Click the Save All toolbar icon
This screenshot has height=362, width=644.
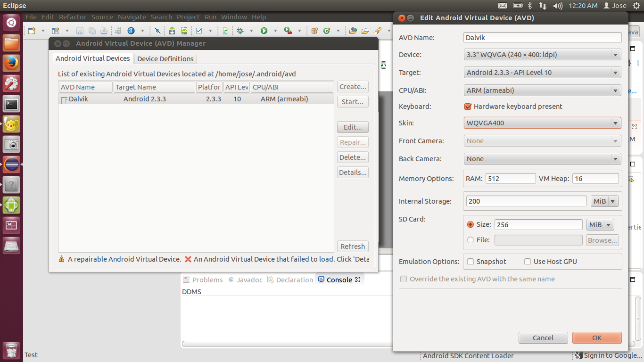pos(92,31)
